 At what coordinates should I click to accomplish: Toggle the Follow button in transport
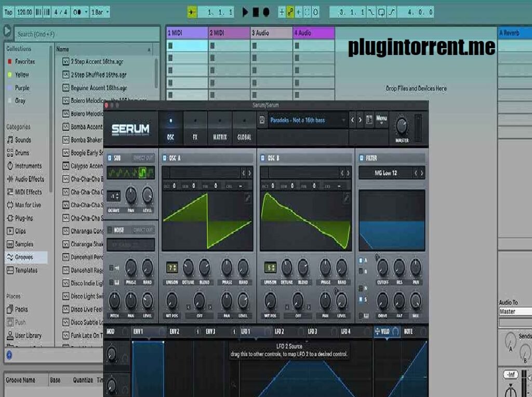192,12
